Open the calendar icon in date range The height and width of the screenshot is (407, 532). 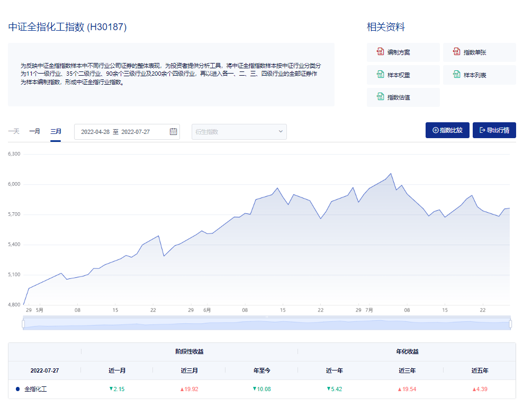coord(173,132)
